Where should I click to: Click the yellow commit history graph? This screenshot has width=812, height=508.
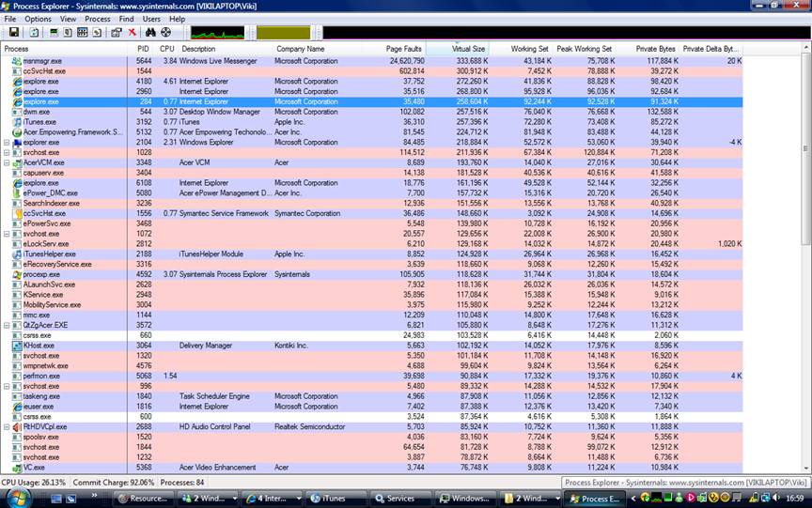pyautogui.click(x=283, y=33)
